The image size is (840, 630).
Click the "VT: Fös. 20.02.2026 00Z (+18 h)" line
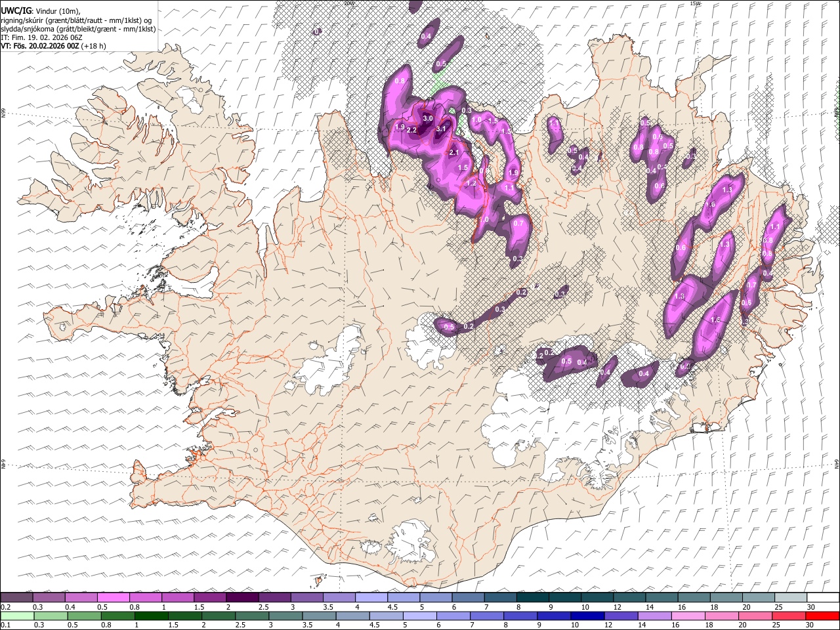tap(53, 46)
